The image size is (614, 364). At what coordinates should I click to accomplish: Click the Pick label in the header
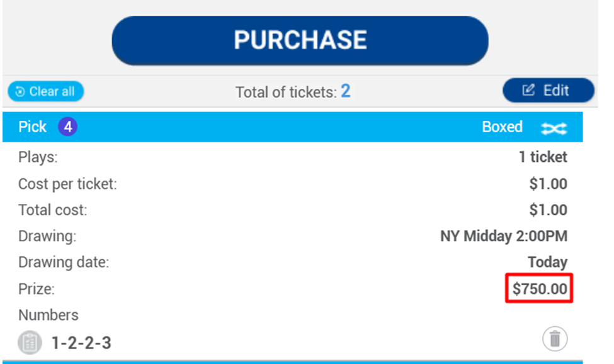click(32, 127)
